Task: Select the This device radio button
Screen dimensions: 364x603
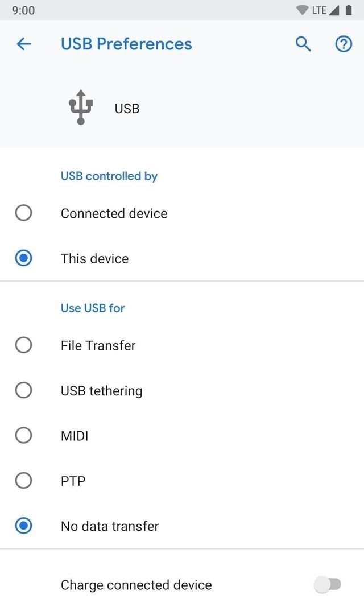Action: [23, 258]
